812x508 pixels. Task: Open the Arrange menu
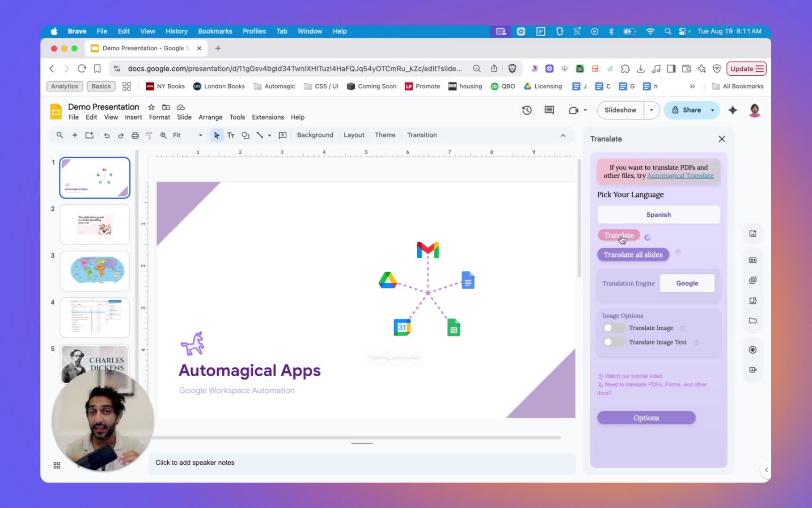click(210, 117)
